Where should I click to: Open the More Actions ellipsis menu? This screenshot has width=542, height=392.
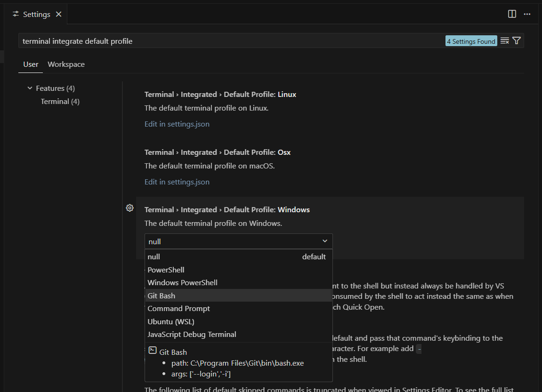pos(527,14)
